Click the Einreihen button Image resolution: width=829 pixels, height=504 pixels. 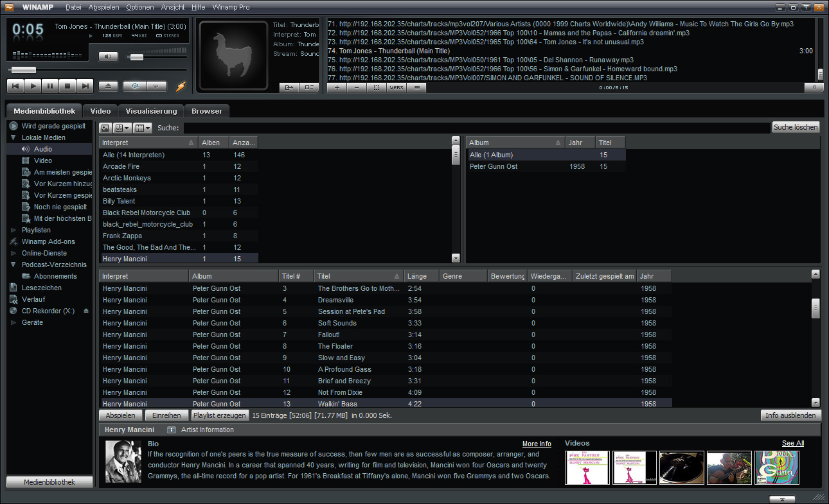(167, 415)
